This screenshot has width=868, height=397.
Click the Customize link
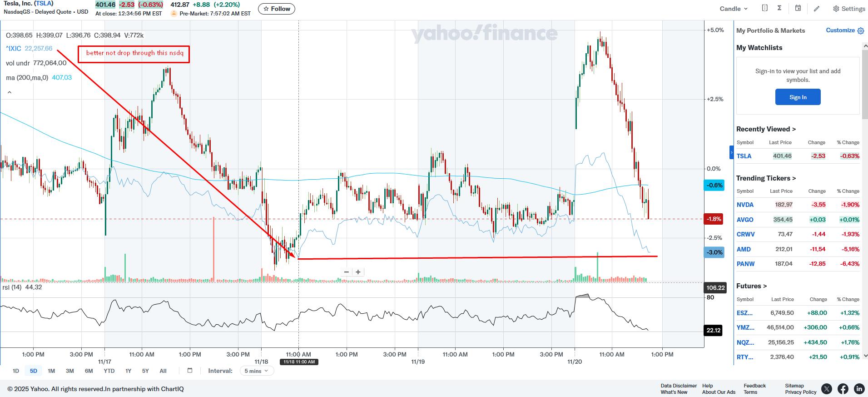click(840, 30)
